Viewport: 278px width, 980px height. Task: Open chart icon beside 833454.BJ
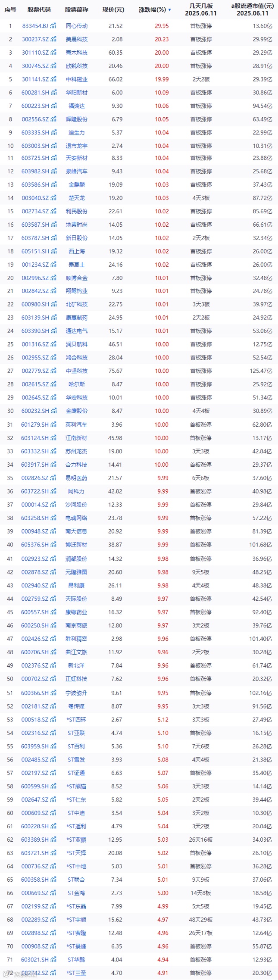53,26
